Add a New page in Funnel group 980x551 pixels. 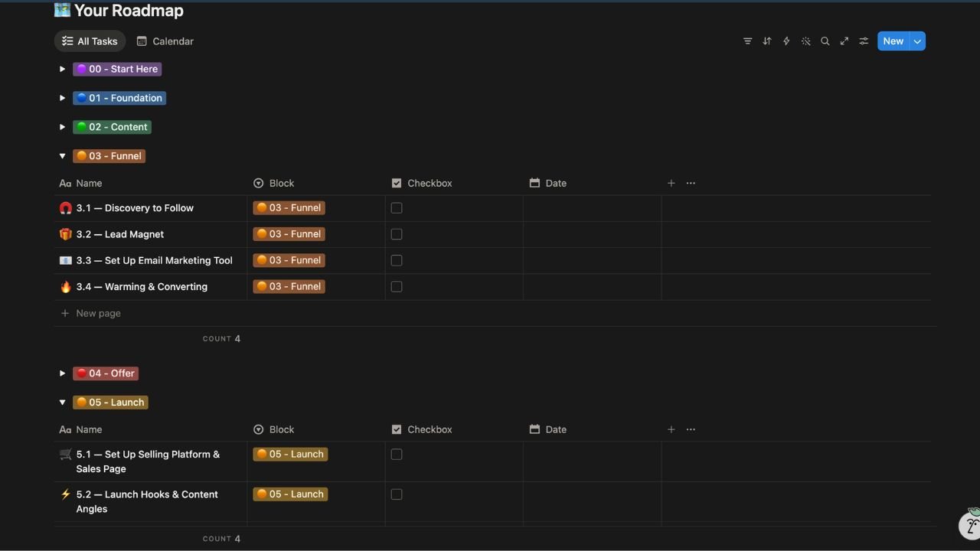tap(98, 313)
